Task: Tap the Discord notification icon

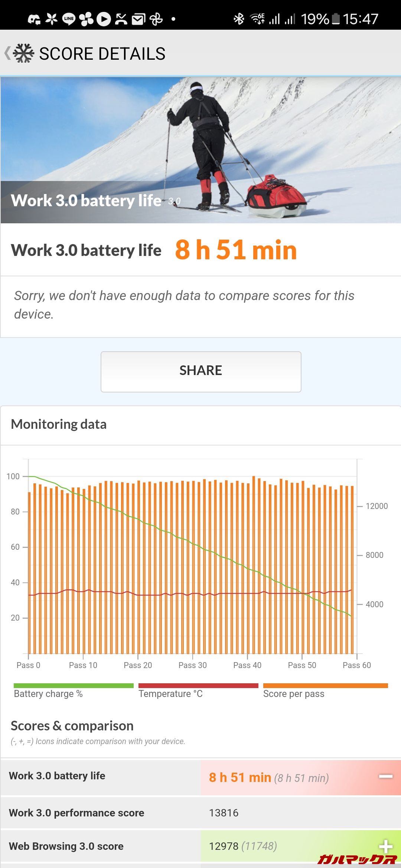Action: pos(34,19)
